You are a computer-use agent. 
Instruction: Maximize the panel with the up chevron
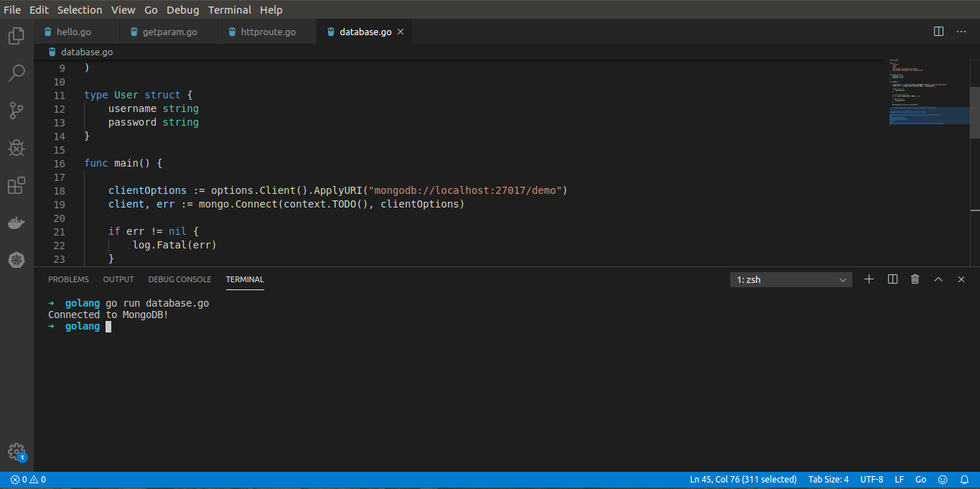pyautogui.click(x=938, y=279)
